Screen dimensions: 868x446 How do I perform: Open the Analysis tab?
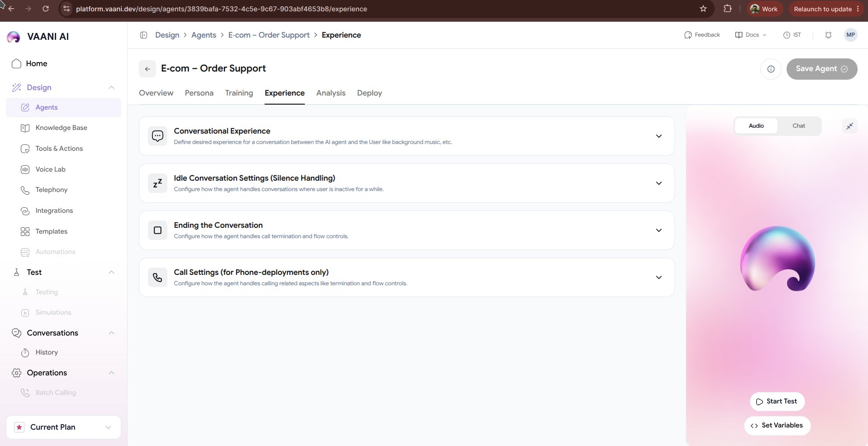331,93
